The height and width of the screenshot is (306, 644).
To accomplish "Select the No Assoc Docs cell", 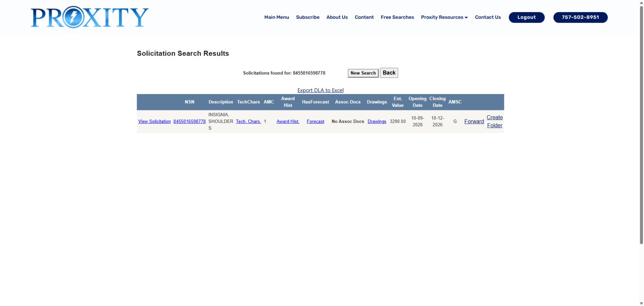I will 348,122.
